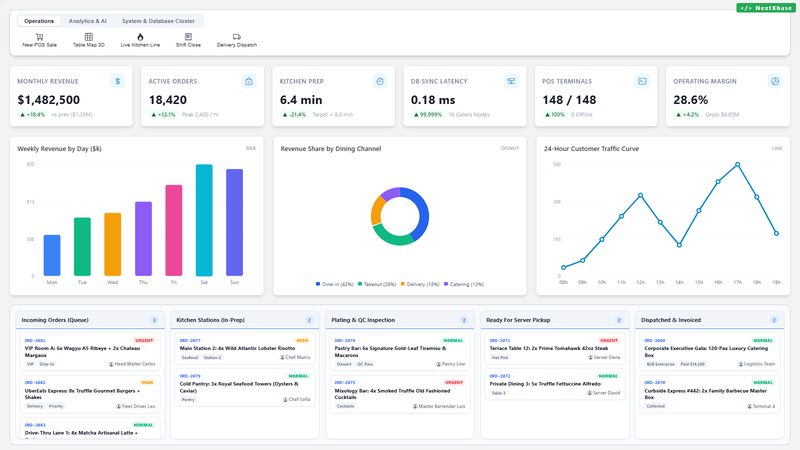800x450 pixels.
Task: Open the Terrace Table 12 Tomahawk Steak card
Action: (x=555, y=348)
